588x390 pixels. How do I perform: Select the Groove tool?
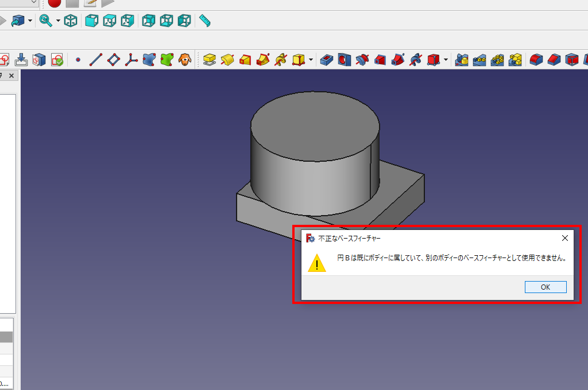(362, 60)
